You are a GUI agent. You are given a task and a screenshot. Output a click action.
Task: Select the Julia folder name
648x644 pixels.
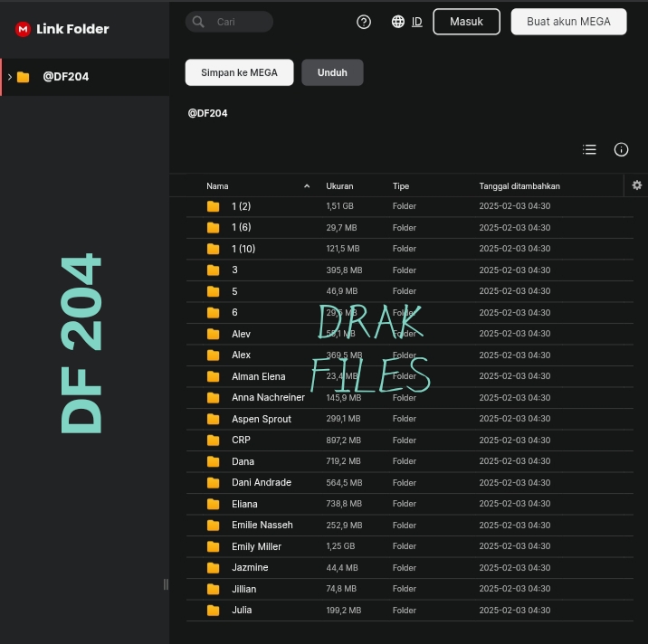pos(242,611)
